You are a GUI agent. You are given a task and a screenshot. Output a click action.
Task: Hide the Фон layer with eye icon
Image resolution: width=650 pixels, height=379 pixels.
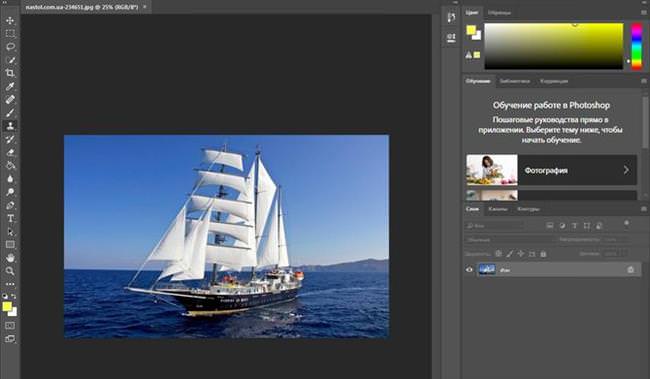pos(469,270)
